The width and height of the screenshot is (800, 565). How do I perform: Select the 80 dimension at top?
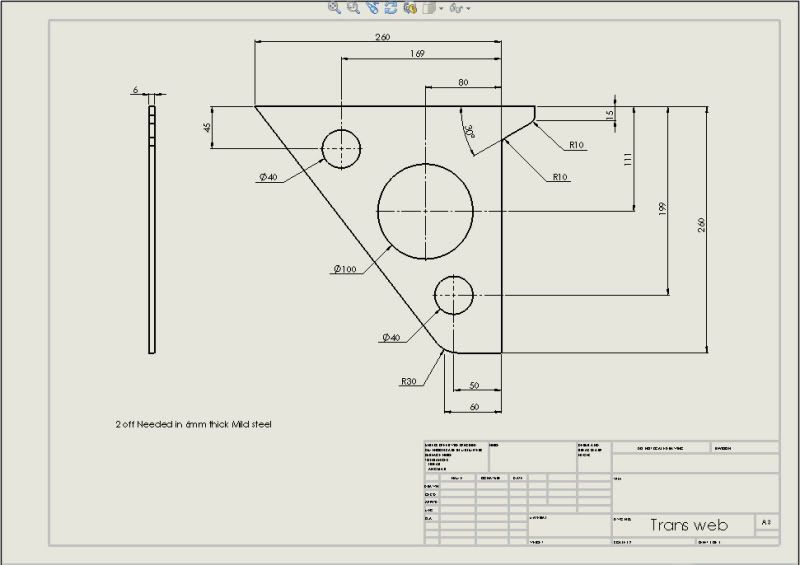(x=462, y=82)
